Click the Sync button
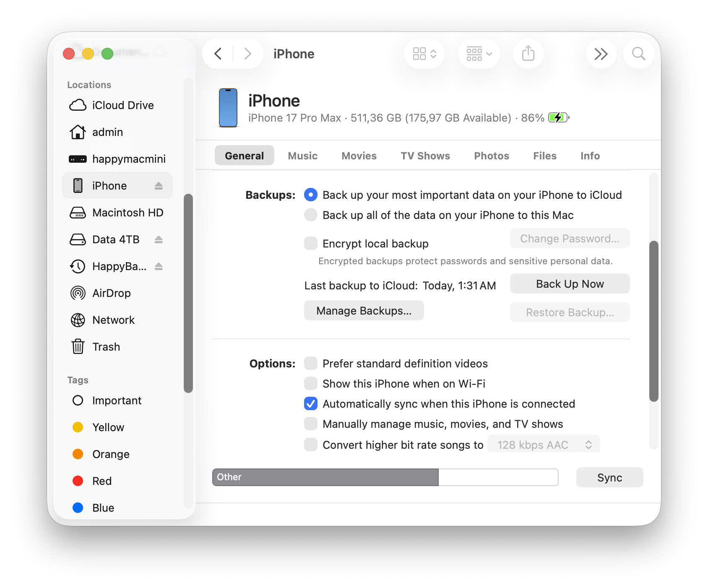This screenshot has height=588, width=708. point(609,478)
